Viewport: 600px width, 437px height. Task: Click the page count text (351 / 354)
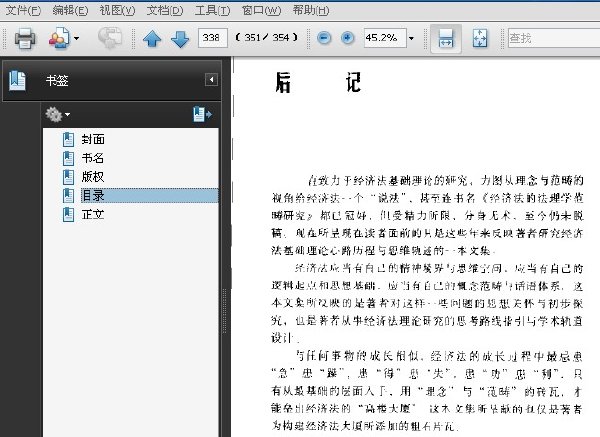tap(267, 38)
